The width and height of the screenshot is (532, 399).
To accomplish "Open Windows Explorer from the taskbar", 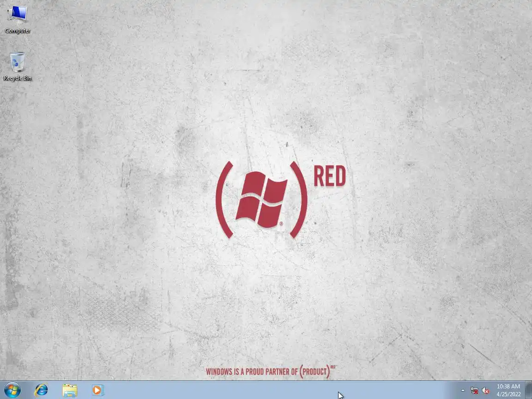I will pyautogui.click(x=70, y=390).
